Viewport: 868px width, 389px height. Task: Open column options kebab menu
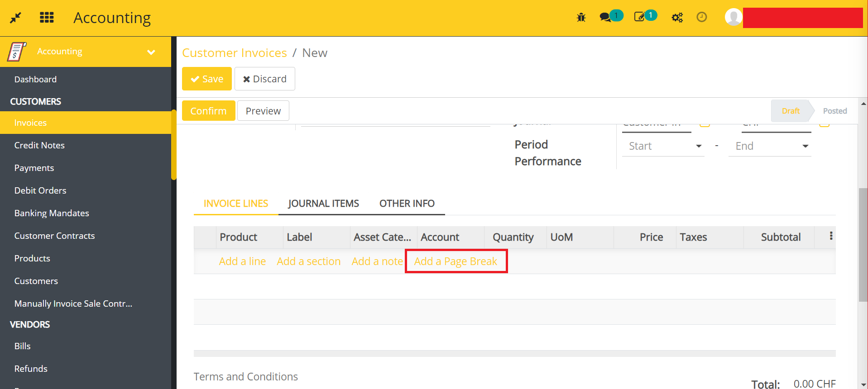(831, 236)
